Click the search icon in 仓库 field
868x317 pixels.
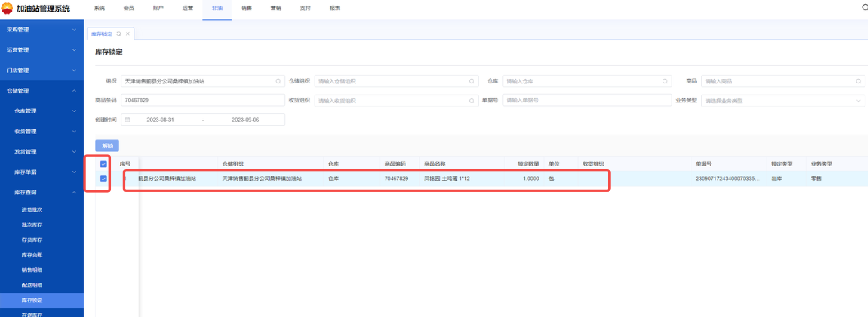665,81
